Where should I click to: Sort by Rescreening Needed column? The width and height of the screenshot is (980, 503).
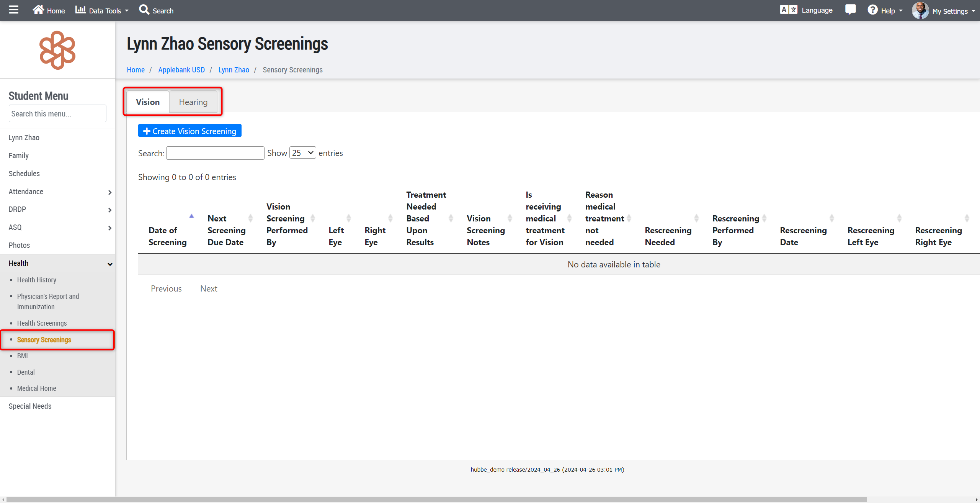(668, 236)
